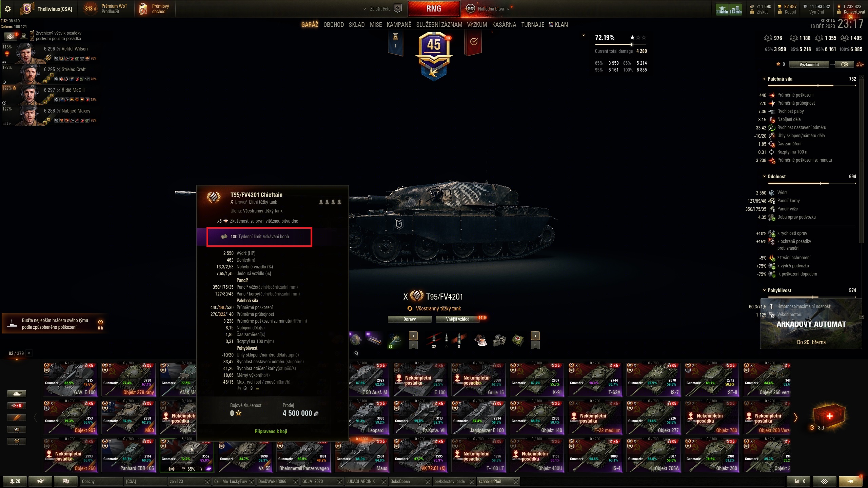Click the large repair kit consumable icon
Screen dimensions: 868x488
tap(499, 340)
